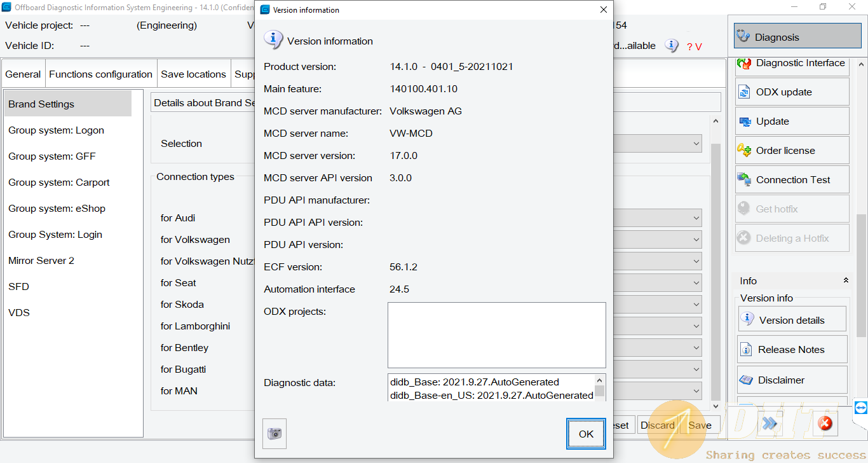The width and height of the screenshot is (868, 463).
Task: Open the Save locations tab
Action: 193,74
